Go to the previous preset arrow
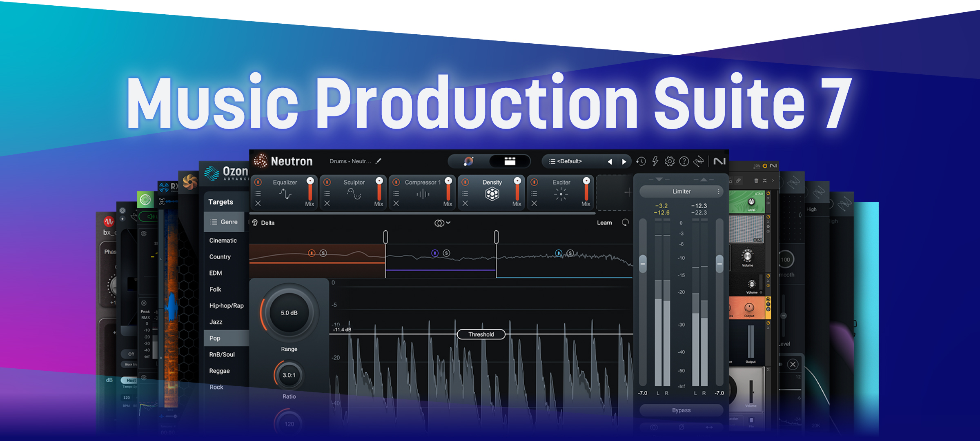 click(x=610, y=162)
